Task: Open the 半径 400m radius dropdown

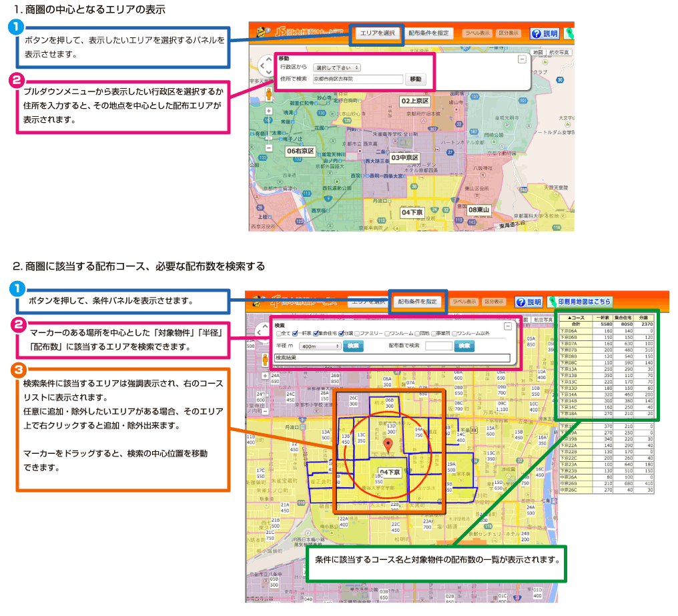Action: 319,346
